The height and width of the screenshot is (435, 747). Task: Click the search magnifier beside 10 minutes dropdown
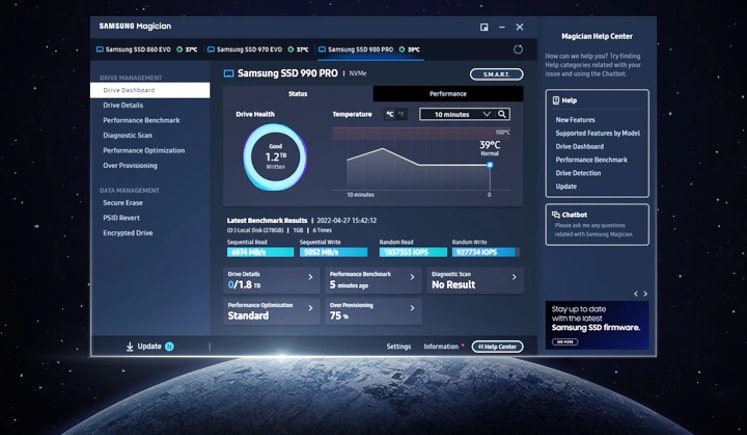(x=502, y=114)
